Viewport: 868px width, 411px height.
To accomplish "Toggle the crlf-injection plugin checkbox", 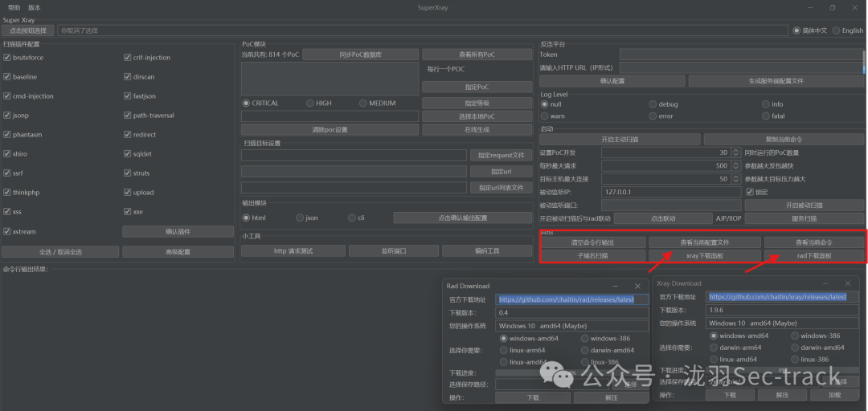I will pos(128,58).
